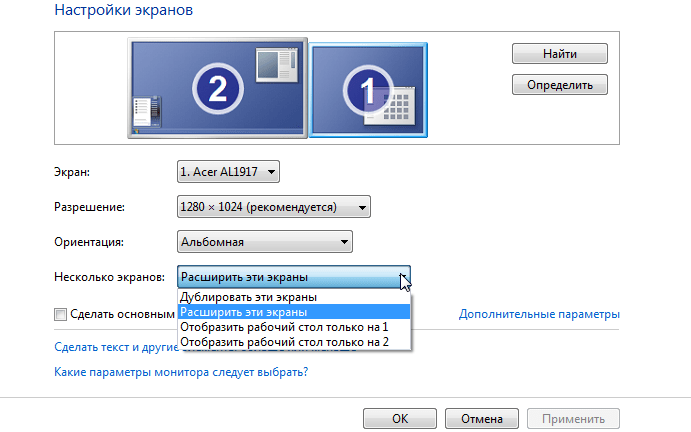Select Отобразить рабочий стол только на 1
Screen dimensions: 691x432
point(283,327)
